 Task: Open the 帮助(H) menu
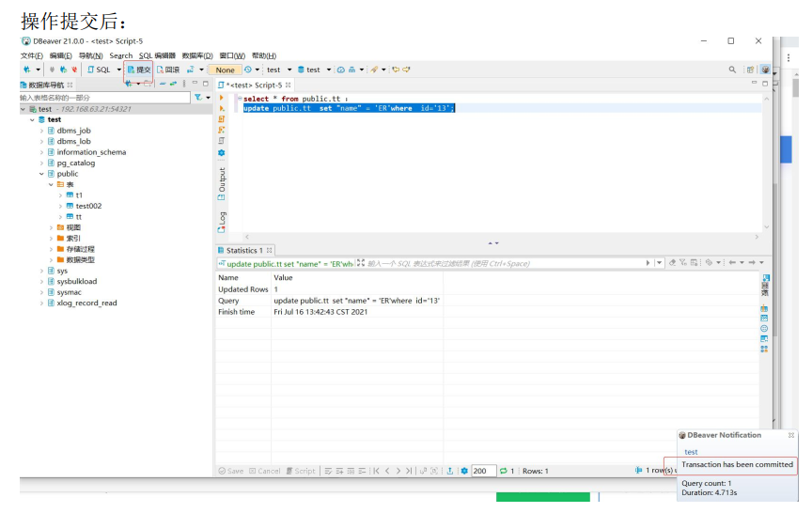point(263,55)
